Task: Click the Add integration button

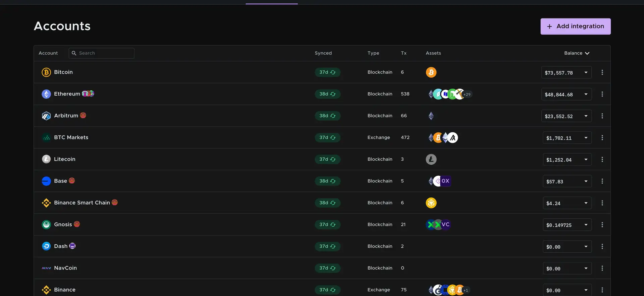Action: (575, 27)
